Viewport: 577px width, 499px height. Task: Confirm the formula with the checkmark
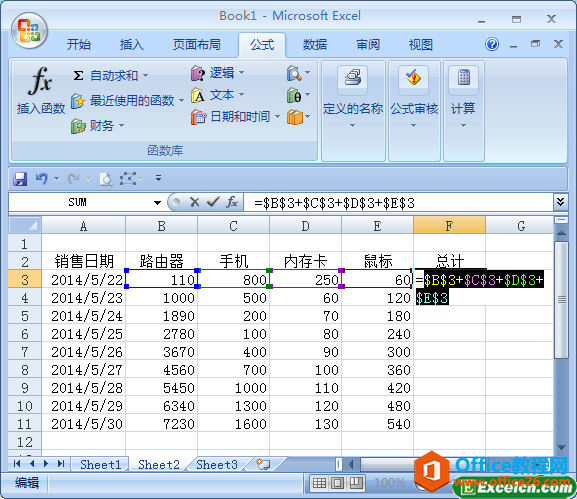pyautogui.click(x=213, y=202)
